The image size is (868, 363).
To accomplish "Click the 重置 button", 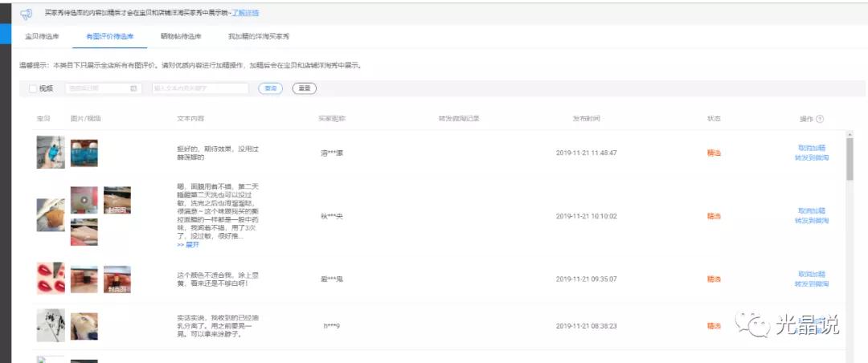I will (305, 88).
